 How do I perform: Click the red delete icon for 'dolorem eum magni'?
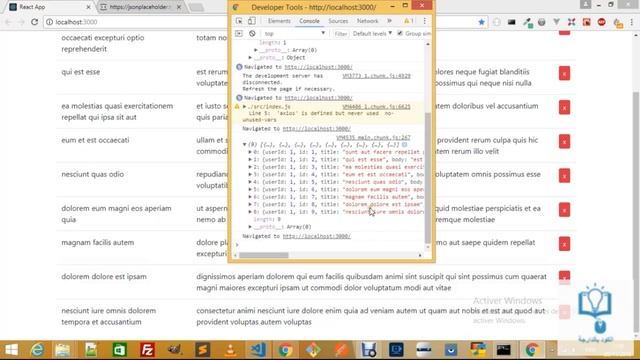[x=564, y=210]
